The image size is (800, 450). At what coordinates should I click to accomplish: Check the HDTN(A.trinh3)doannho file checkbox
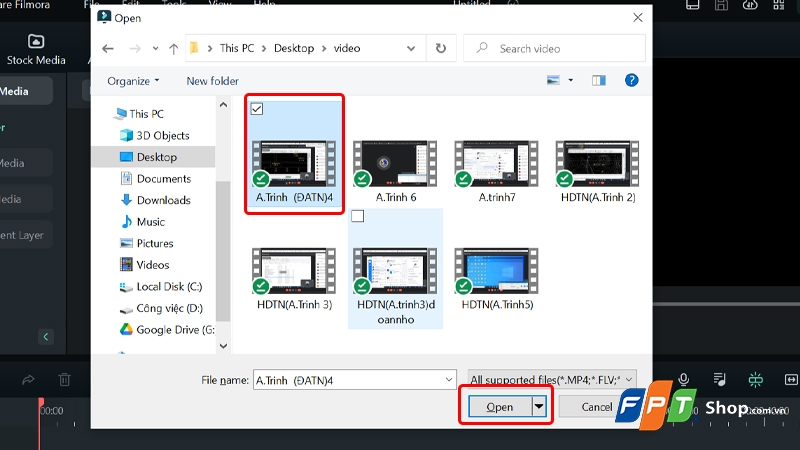(x=358, y=216)
